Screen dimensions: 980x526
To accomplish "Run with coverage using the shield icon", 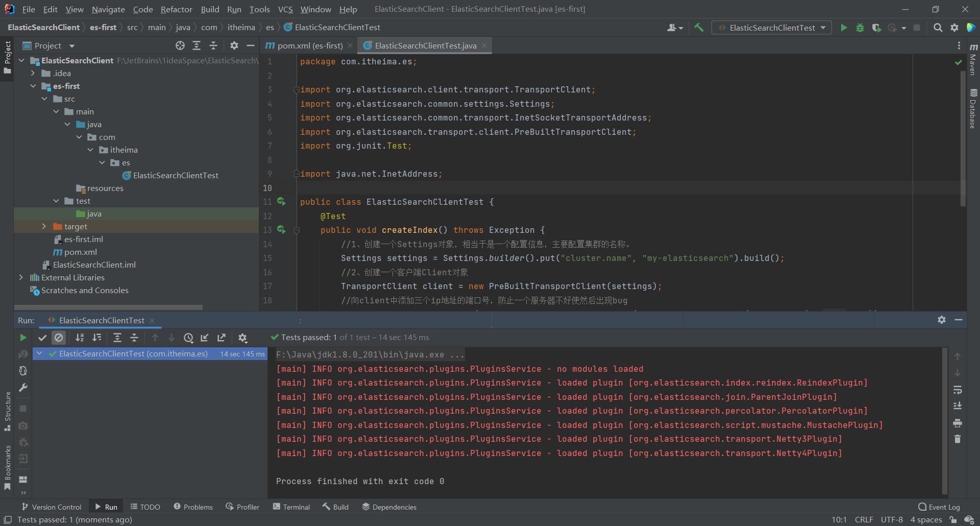I will coord(876,28).
